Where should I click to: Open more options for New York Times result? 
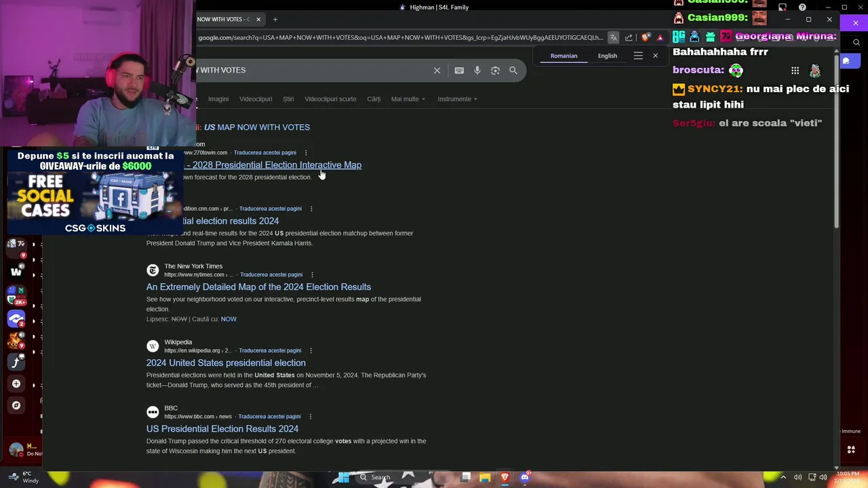pos(312,274)
